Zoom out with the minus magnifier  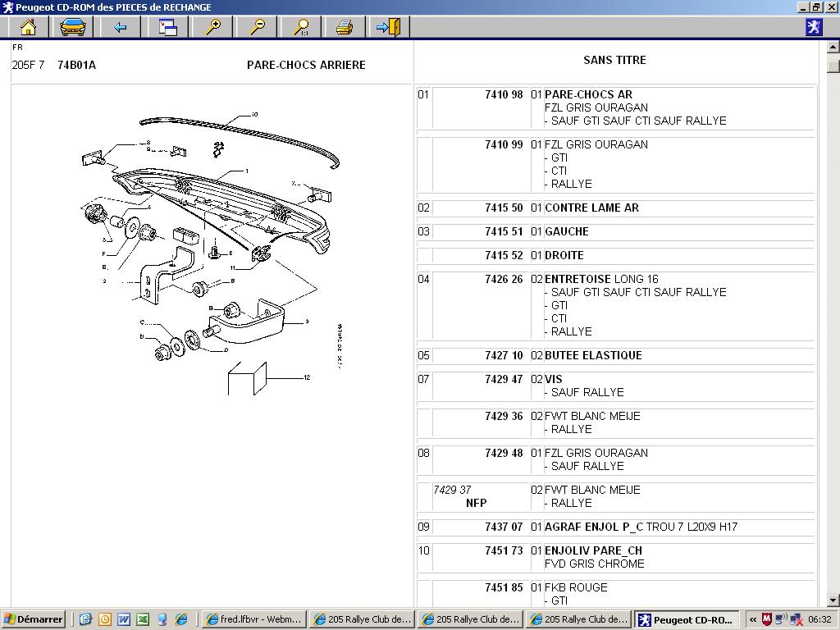coord(258,27)
